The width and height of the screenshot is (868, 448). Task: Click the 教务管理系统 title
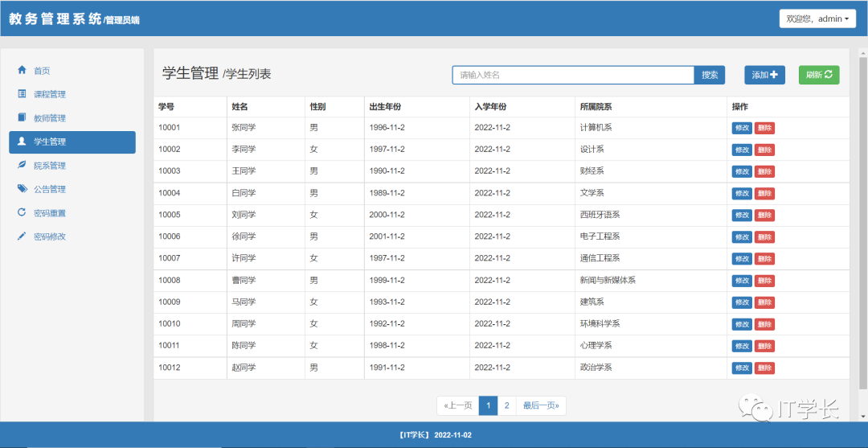55,18
